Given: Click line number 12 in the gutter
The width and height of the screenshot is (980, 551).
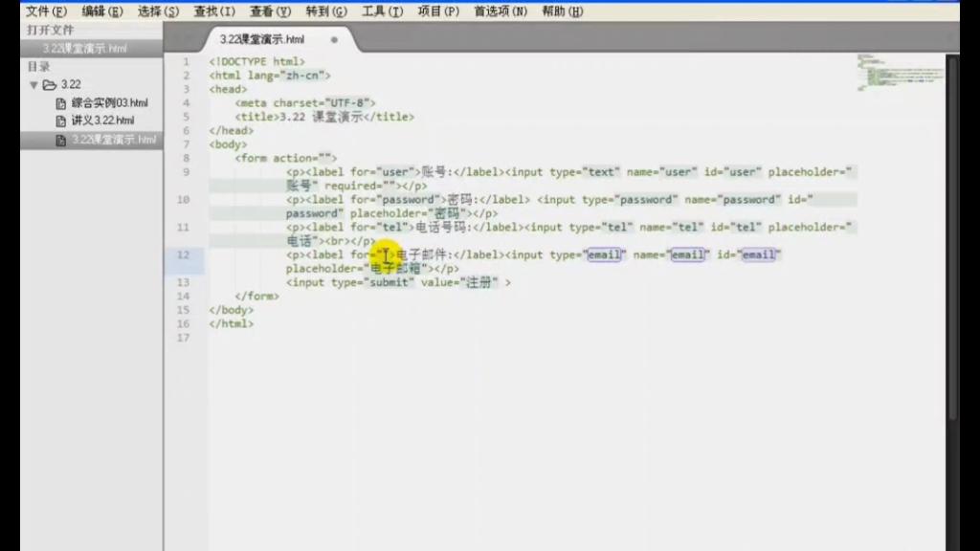Looking at the screenshot, I should point(183,254).
